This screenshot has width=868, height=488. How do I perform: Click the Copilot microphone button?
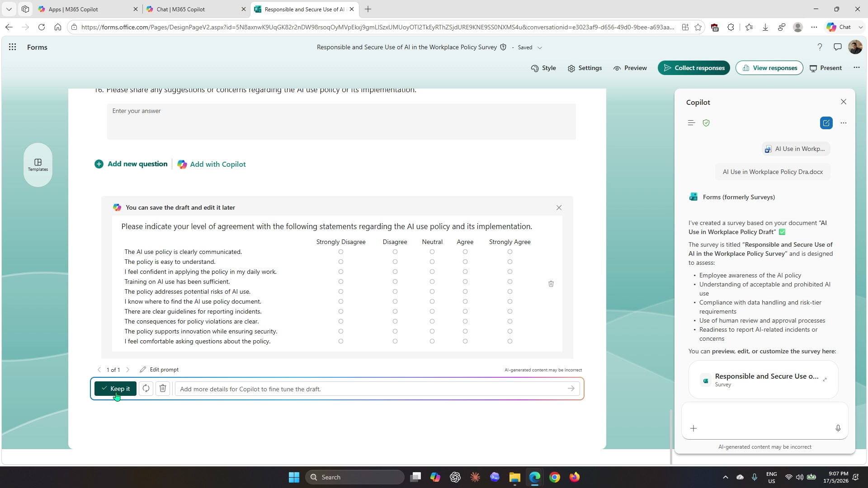(838, 428)
